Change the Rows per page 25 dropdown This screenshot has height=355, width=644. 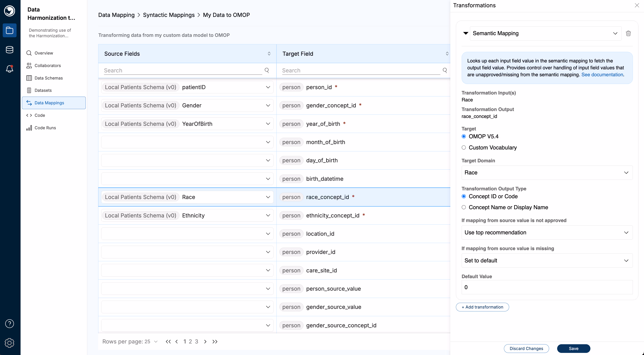[151, 342]
